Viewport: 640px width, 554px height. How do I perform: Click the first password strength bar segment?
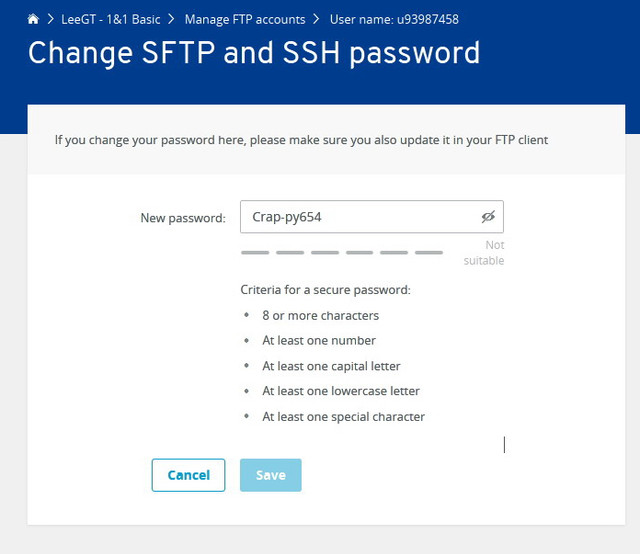255,253
